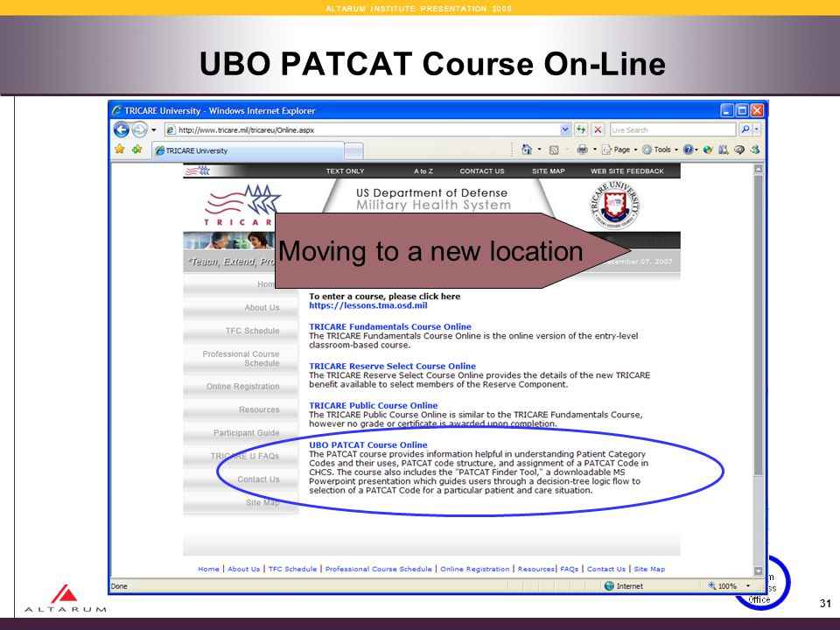Click the RSS feeds icon
840x630 pixels.
pyautogui.click(x=554, y=150)
